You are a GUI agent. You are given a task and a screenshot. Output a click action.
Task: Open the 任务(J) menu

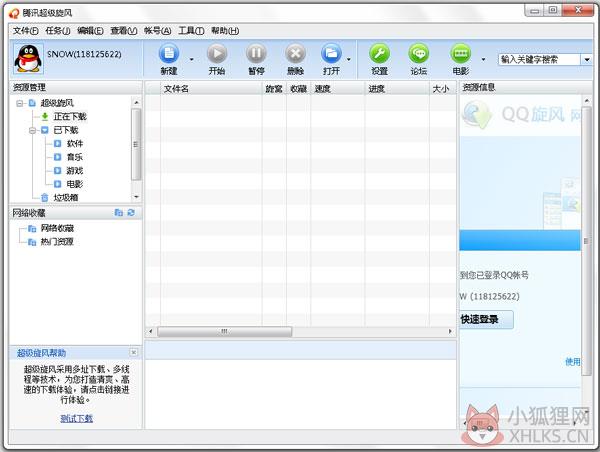pyautogui.click(x=58, y=31)
